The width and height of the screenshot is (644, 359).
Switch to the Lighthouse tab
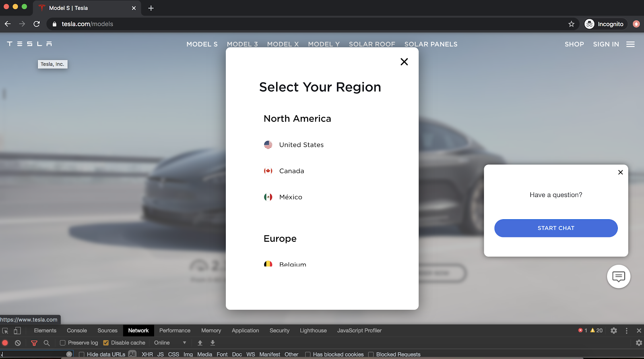tap(313, 331)
